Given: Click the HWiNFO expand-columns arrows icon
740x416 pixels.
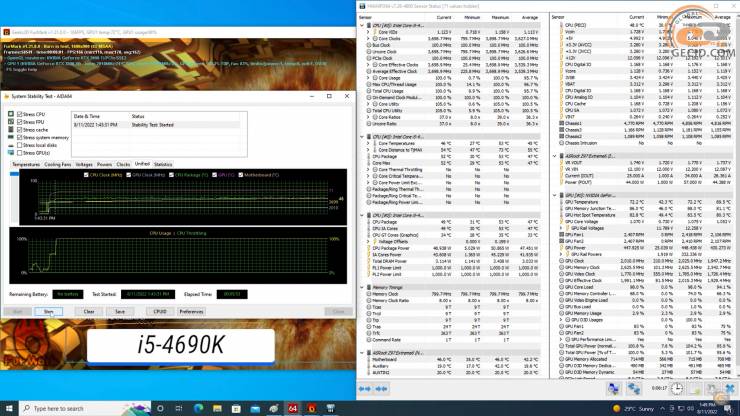Looking at the screenshot, I should coord(364,389).
